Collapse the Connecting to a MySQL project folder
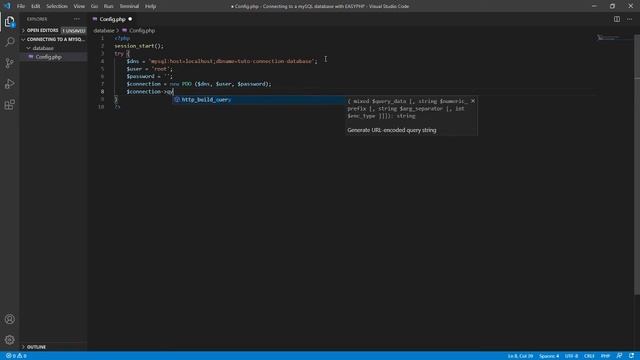640x360 pixels. click(53, 40)
